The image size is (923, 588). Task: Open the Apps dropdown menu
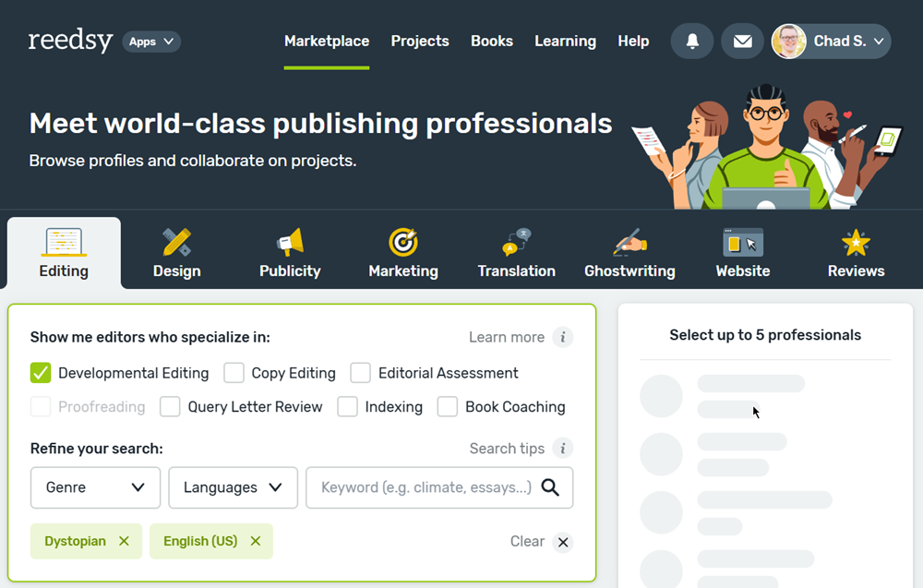[151, 42]
